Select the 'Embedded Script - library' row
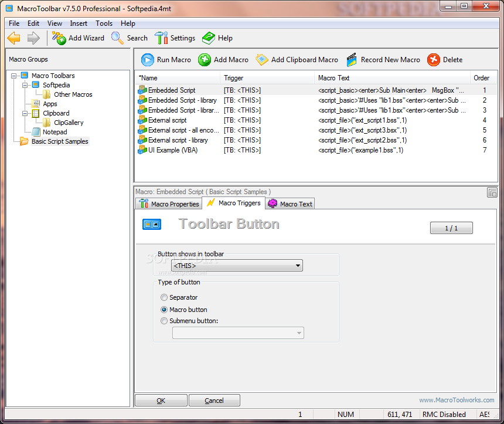 coord(316,100)
